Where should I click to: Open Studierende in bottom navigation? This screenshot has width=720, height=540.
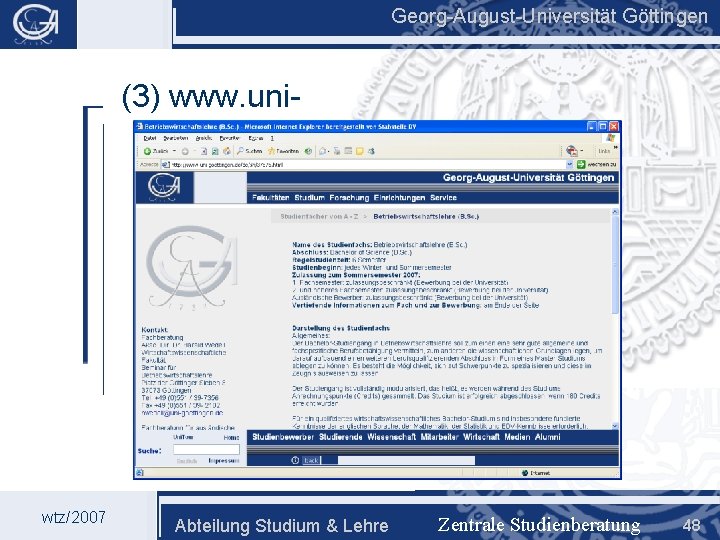pos(341,437)
